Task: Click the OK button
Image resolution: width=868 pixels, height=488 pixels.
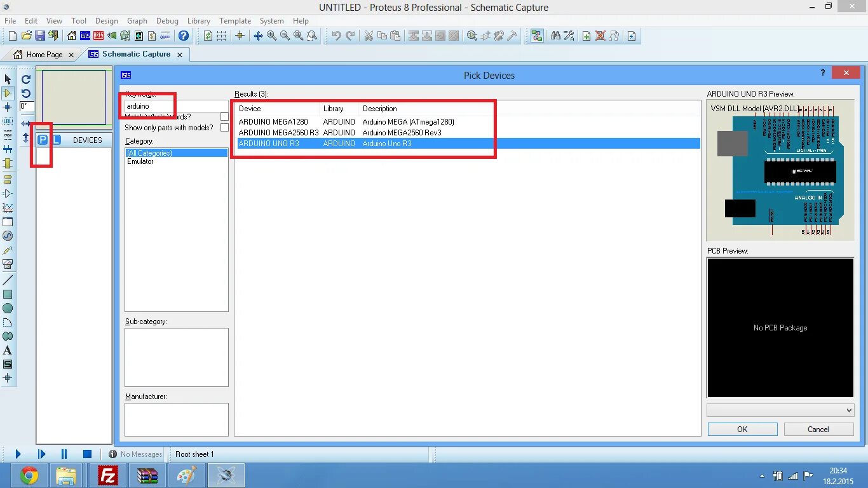Action: [x=742, y=430]
